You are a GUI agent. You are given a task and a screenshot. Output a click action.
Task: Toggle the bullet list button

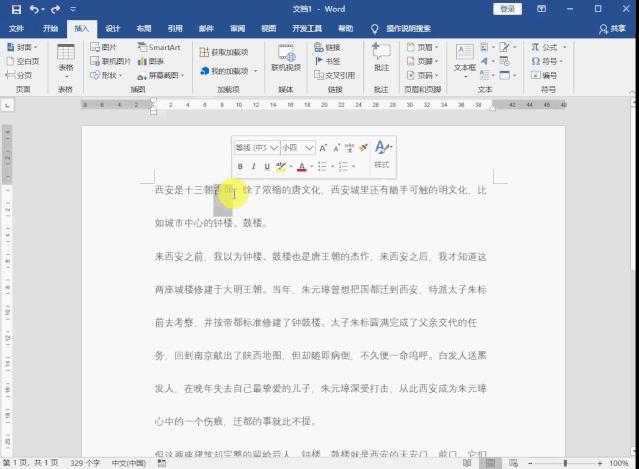(x=322, y=166)
